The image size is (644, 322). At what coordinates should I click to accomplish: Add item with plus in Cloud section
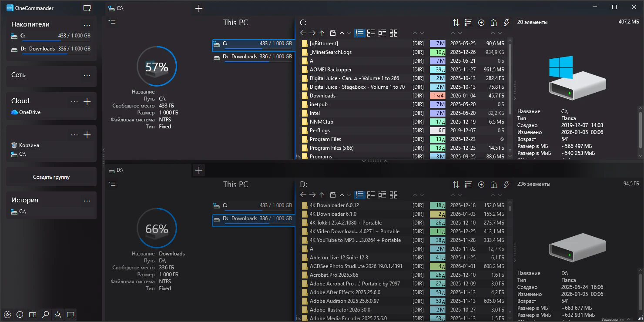coord(87,102)
